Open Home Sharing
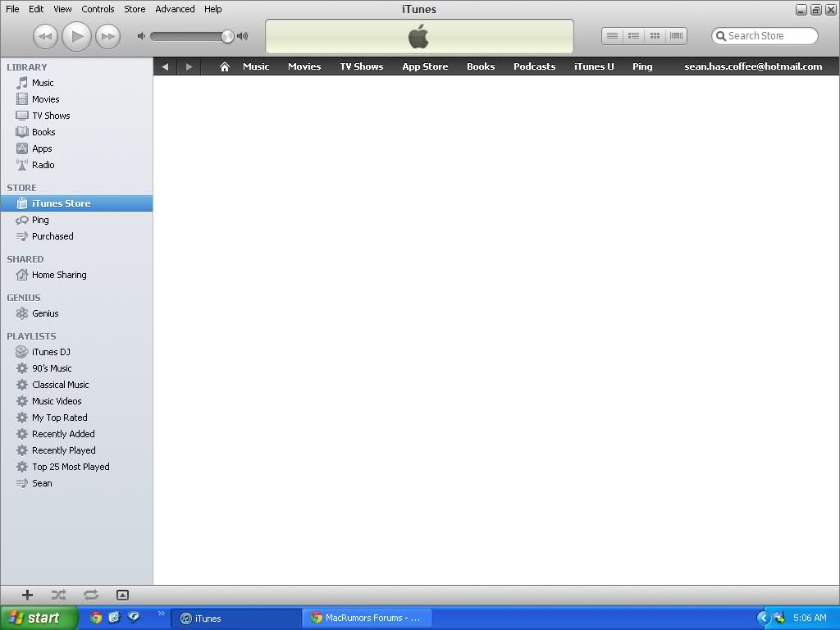840x630 pixels. pyautogui.click(x=76, y=275)
